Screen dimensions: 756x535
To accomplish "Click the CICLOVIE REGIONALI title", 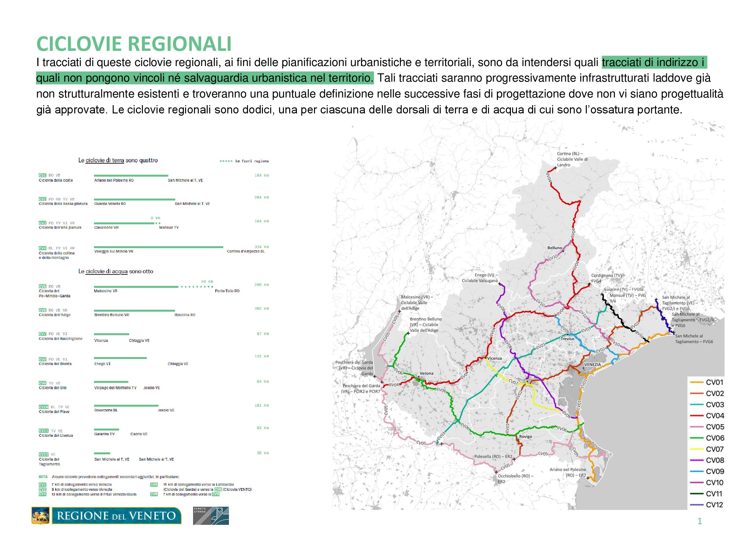I will (x=134, y=44).
